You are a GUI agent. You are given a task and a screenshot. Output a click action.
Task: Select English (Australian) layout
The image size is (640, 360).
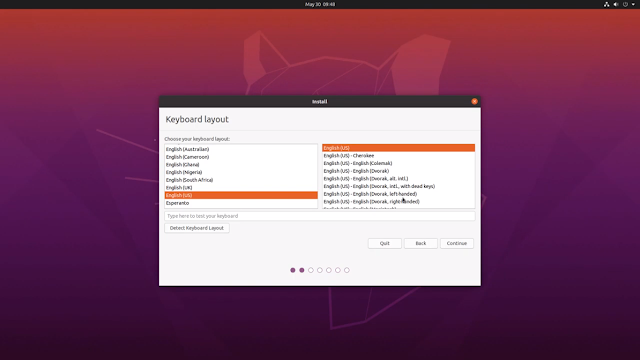click(241, 149)
